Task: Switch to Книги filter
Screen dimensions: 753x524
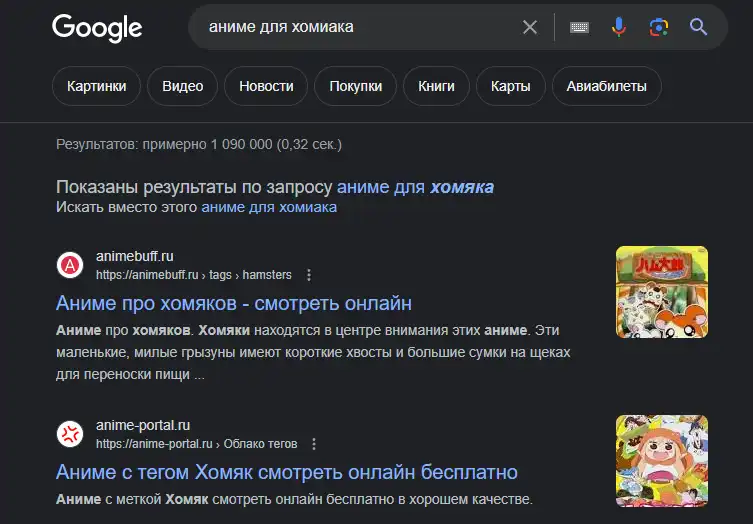Action: [x=436, y=86]
